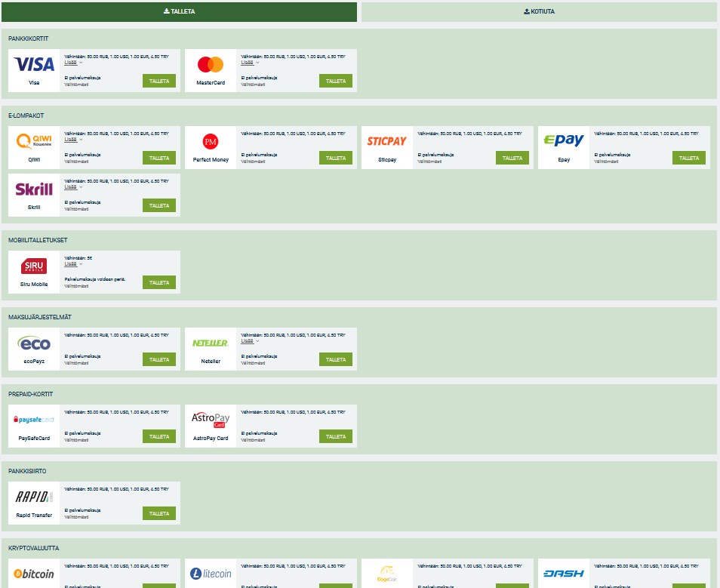Choose the litecoin logo
720x588 pixels.
pyautogui.click(x=211, y=574)
